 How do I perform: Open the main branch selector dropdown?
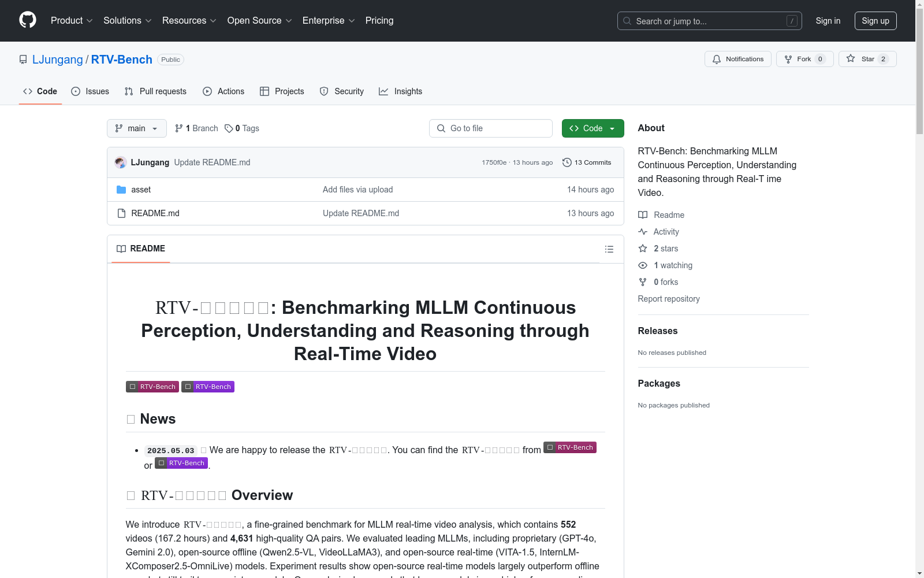(137, 128)
